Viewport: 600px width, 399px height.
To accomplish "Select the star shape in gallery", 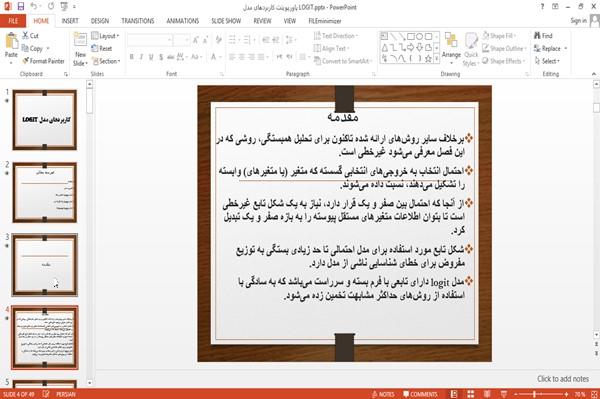I will pos(428,59).
